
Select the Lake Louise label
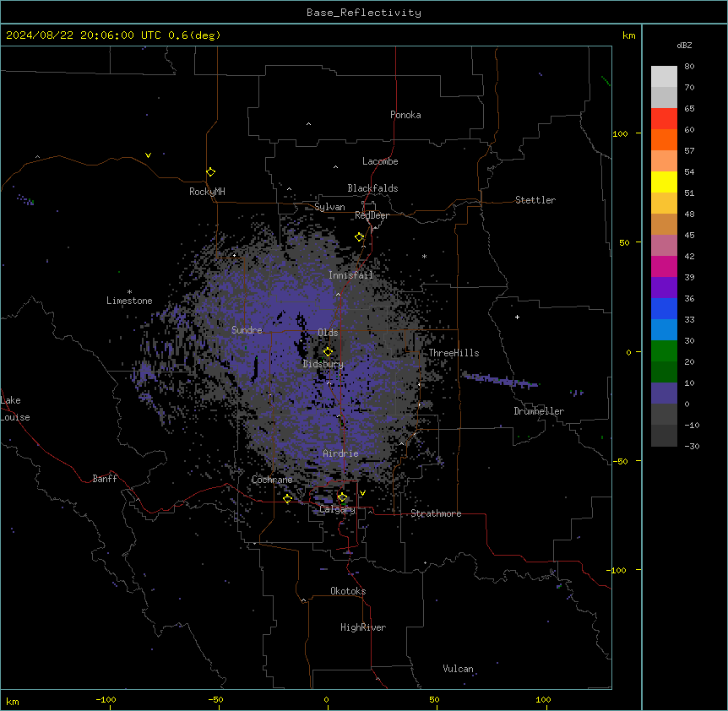click(x=15, y=409)
